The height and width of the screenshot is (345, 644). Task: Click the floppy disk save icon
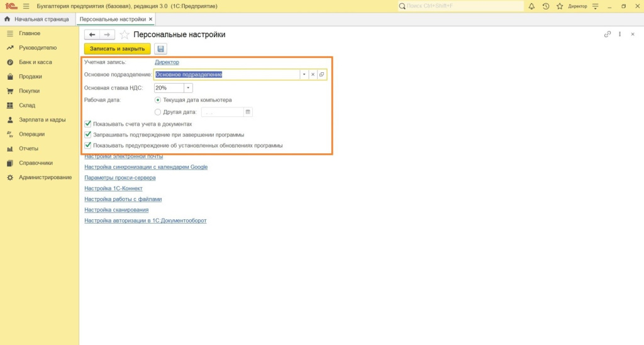coord(161,49)
